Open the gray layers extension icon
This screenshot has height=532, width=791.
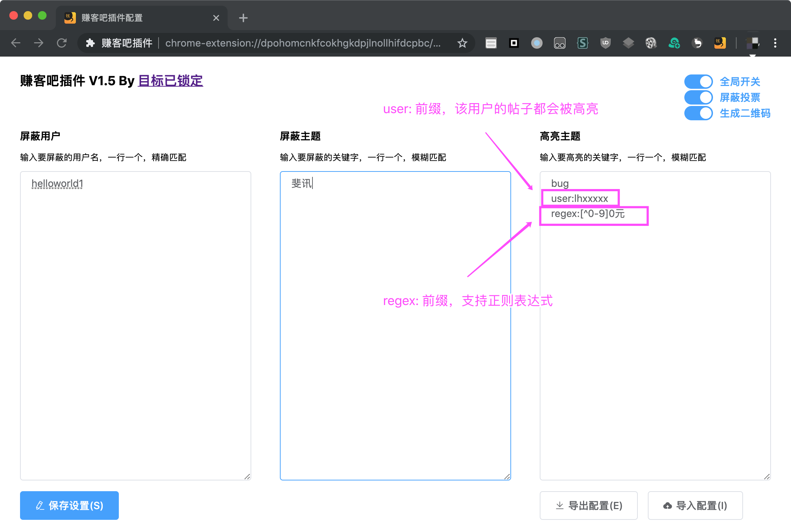628,43
